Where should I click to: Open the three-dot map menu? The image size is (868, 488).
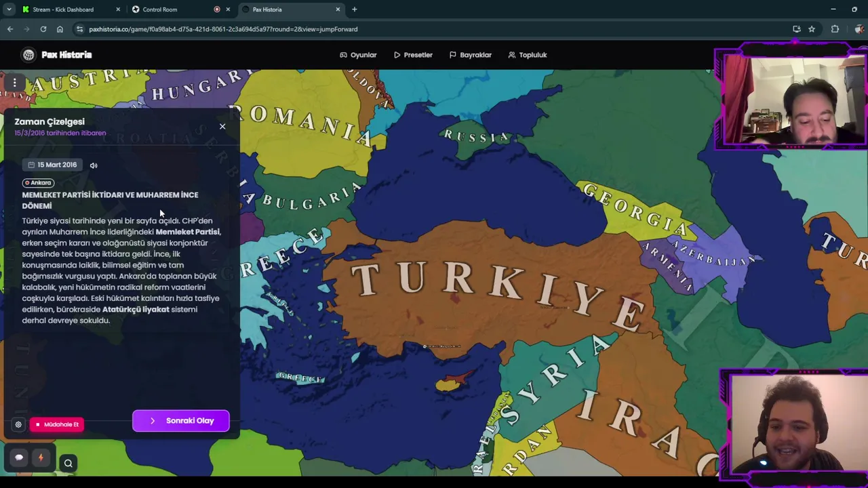14,83
